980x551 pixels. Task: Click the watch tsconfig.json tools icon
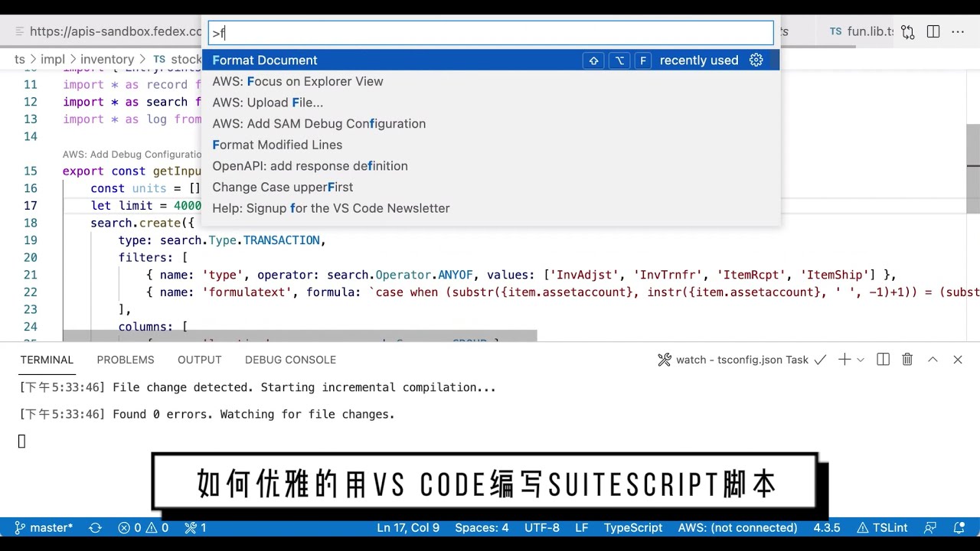point(665,360)
